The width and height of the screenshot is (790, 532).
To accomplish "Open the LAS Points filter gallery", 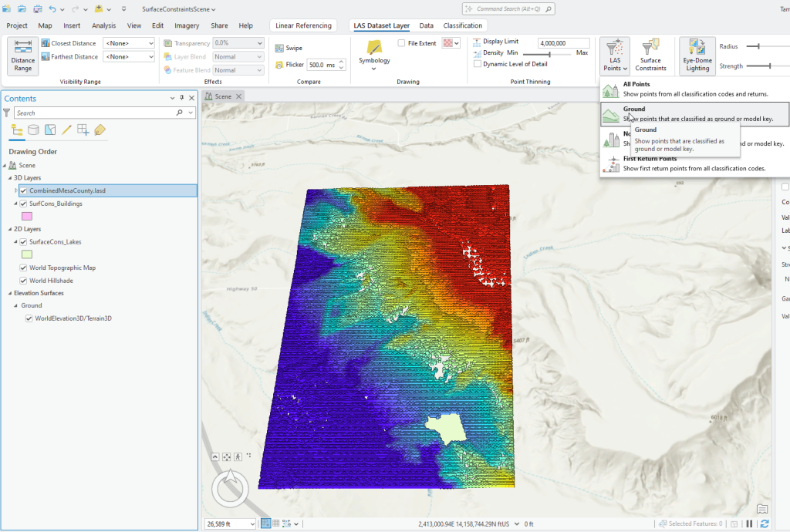I will pos(615,55).
